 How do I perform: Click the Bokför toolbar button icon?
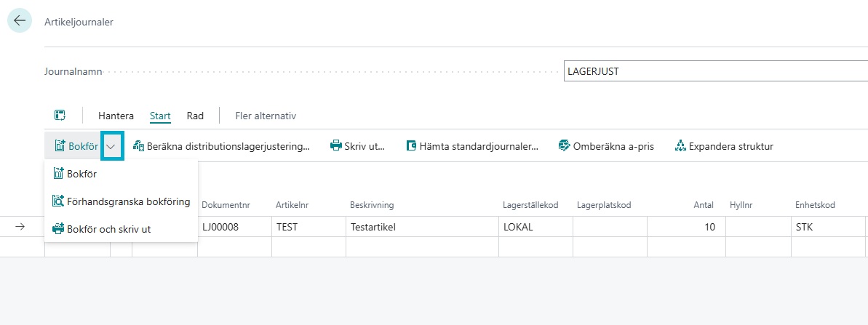click(60, 146)
